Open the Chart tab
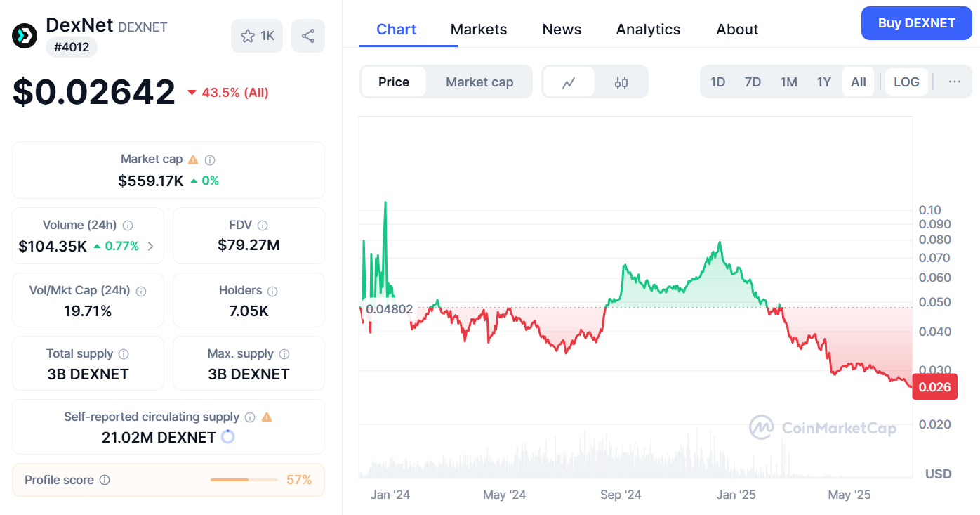The height and width of the screenshot is (515, 980). point(397,30)
